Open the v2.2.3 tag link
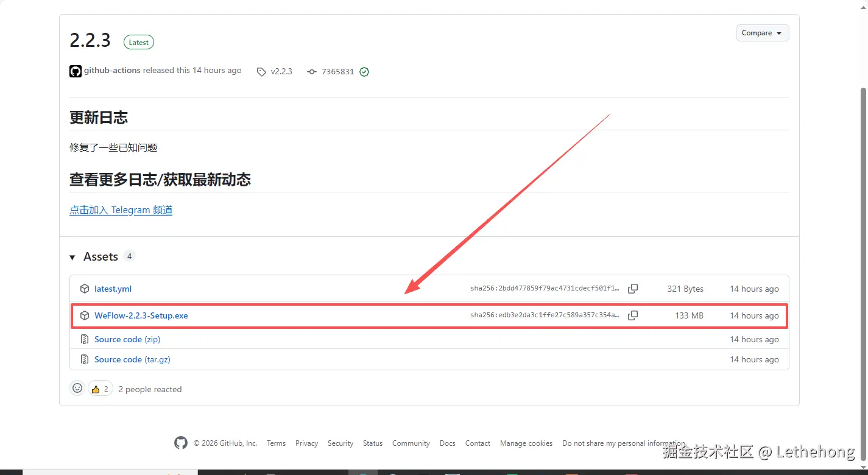 (x=281, y=71)
